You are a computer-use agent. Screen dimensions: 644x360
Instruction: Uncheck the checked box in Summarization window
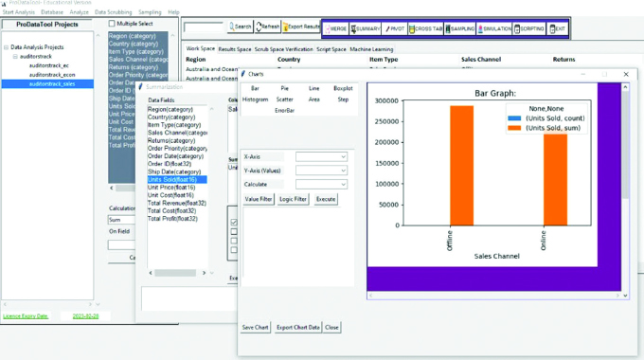234,222
